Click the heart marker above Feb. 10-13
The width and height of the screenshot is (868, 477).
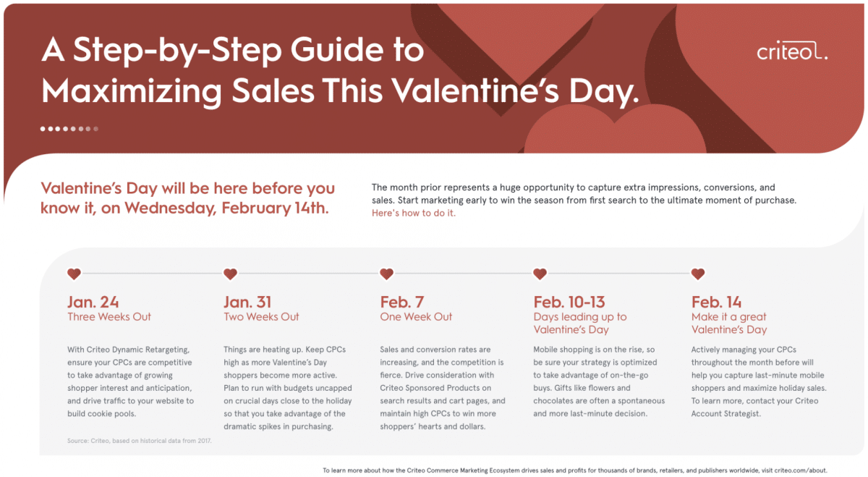click(x=540, y=274)
